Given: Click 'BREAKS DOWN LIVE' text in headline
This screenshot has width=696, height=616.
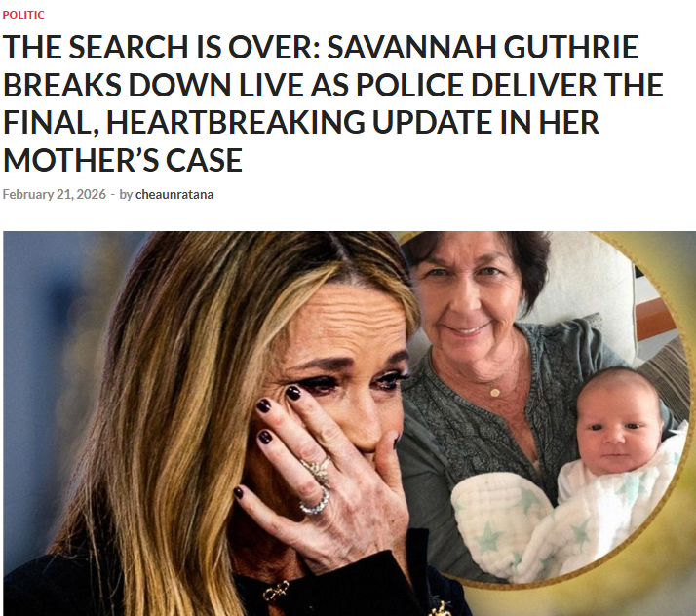Looking at the screenshot, I should point(154,85).
